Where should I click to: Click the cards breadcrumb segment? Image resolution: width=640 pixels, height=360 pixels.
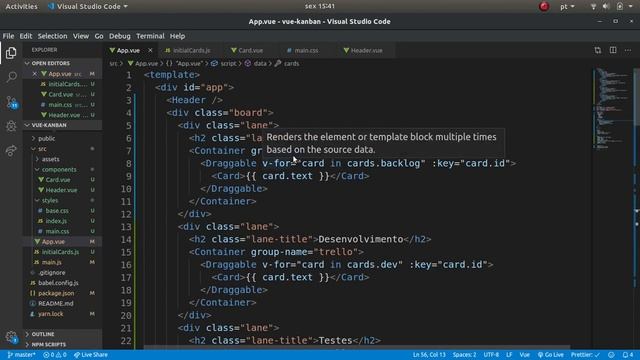coord(287,63)
